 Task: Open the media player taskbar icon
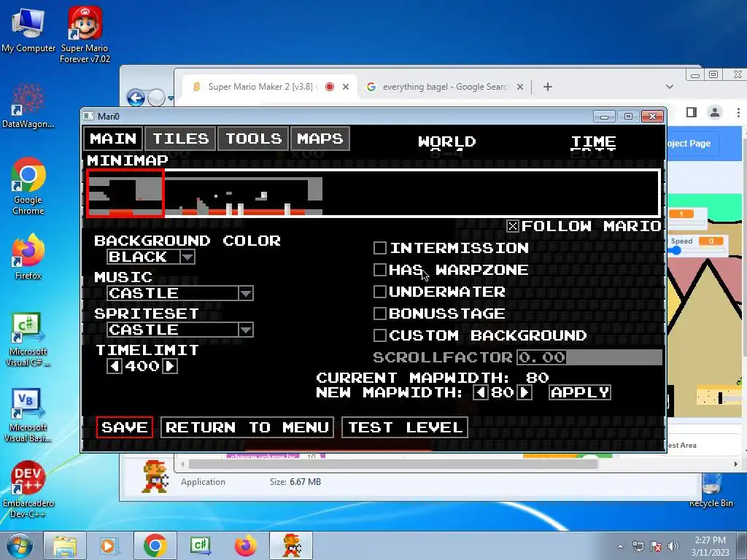pos(108,545)
